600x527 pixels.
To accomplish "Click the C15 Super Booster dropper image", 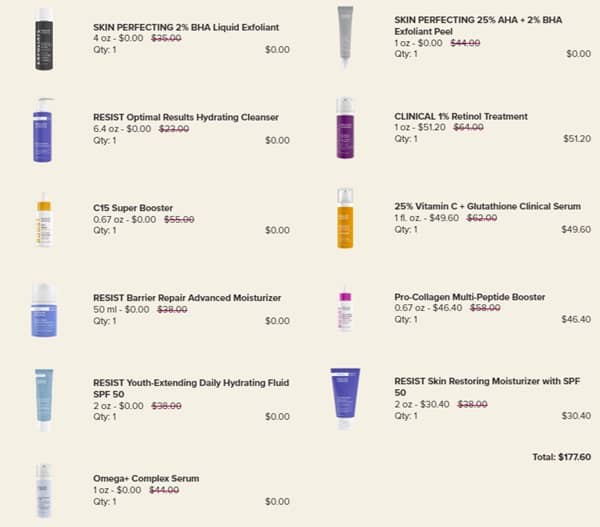I will pyautogui.click(x=43, y=218).
